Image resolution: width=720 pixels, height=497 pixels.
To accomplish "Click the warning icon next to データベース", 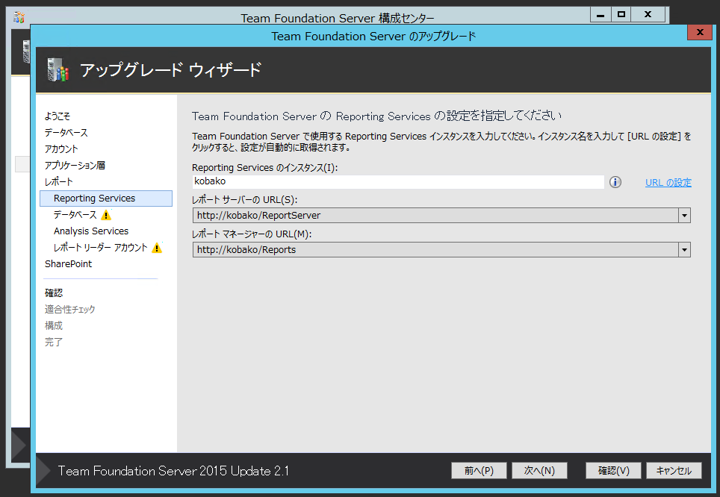I will tap(106, 215).
